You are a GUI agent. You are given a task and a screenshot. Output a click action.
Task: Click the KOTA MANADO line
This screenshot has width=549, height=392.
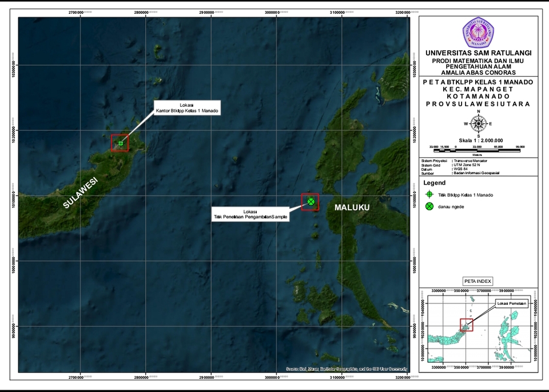tap(478, 96)
